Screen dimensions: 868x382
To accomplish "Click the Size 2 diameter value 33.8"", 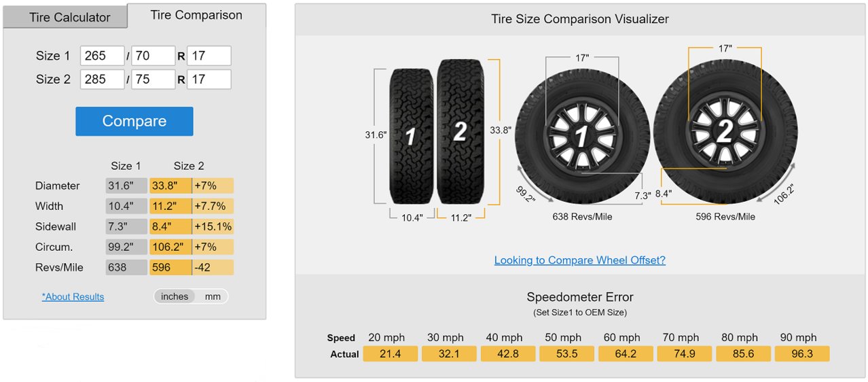I will 170,186.
